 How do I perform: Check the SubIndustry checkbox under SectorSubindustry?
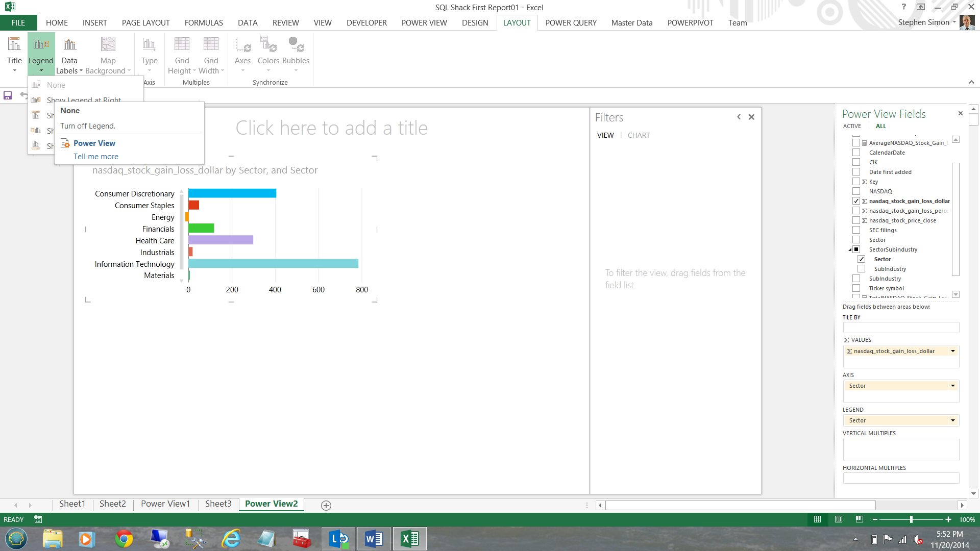pos(861,269)
